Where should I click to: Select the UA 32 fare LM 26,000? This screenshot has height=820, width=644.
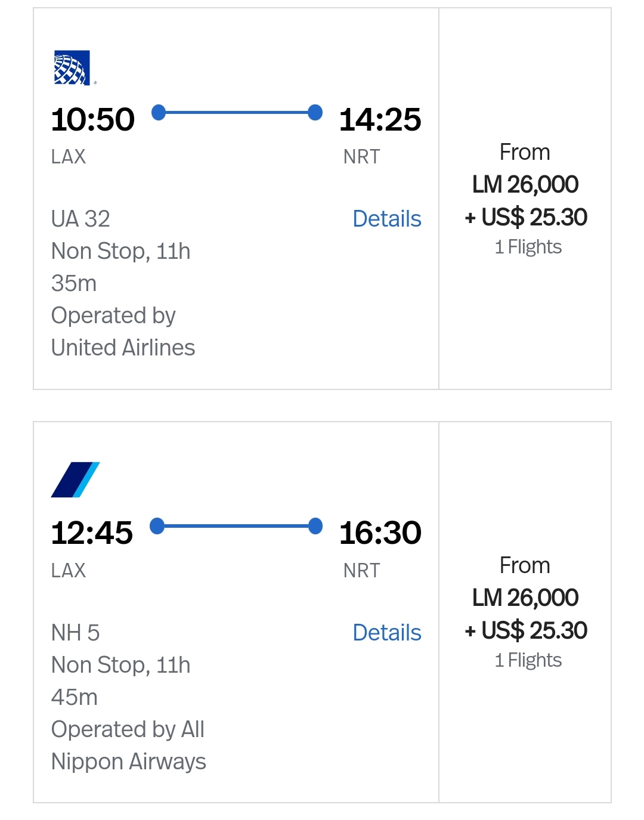point(525,185)
